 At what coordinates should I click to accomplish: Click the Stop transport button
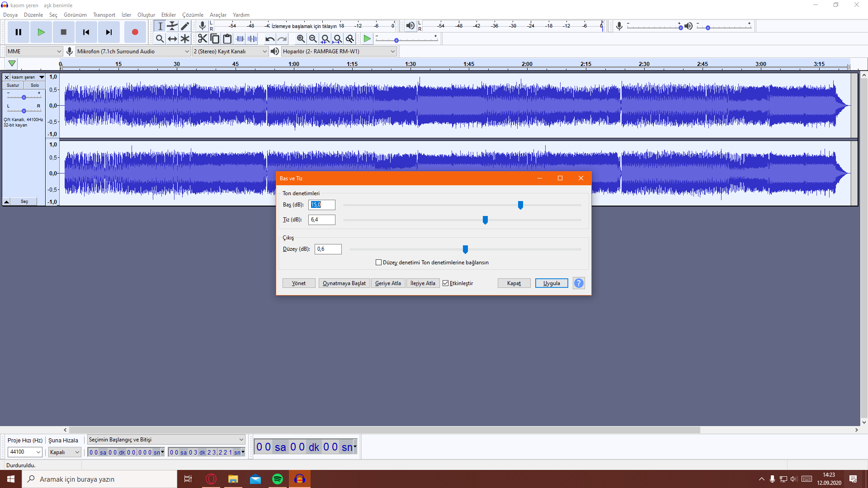click(x=64, y=32)
